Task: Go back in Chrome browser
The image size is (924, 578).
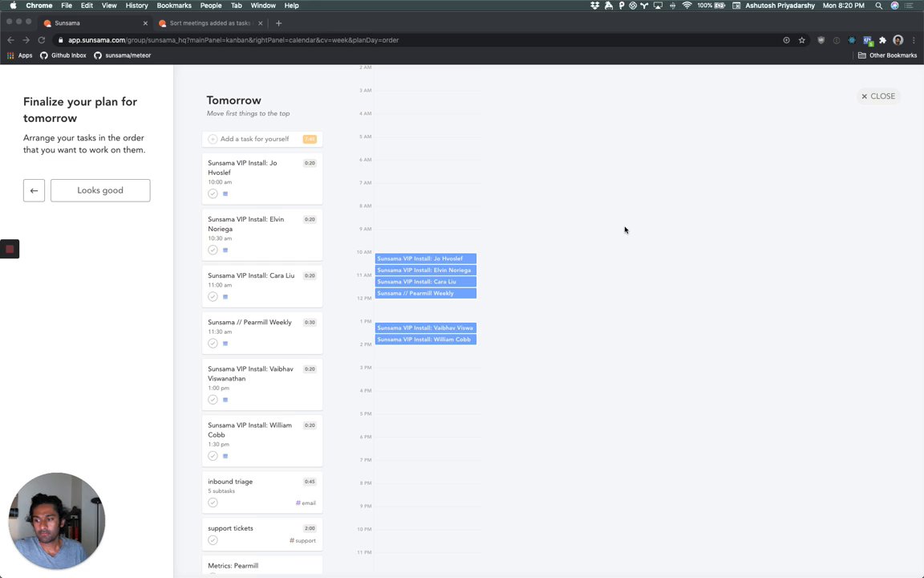Action: [x=10, y=40]
